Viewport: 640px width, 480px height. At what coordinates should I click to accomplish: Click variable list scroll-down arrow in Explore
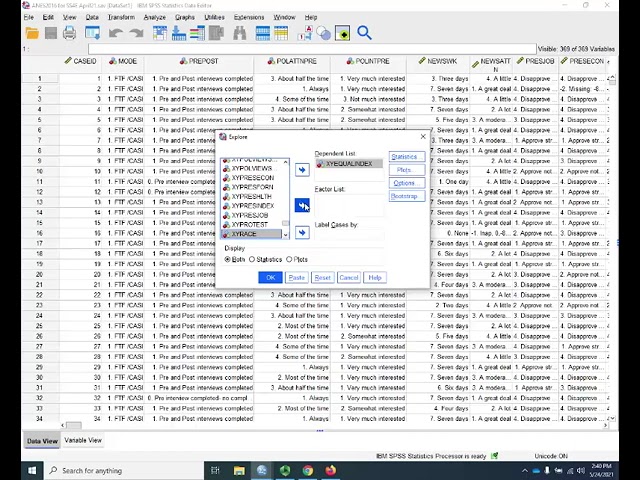click(x=285, y=235)
